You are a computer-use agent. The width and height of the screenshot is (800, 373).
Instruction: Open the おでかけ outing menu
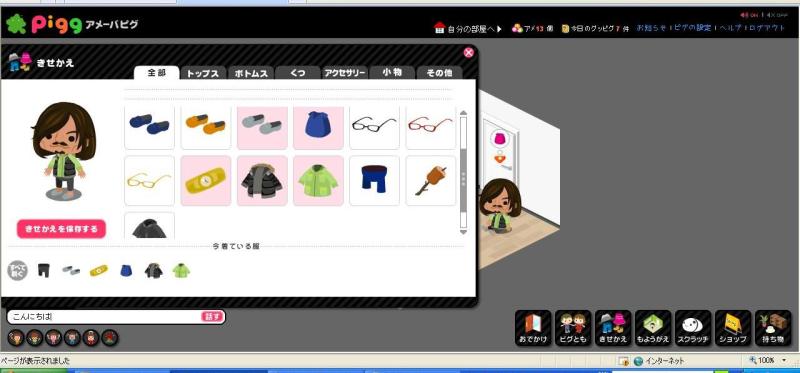coord(533,328)
